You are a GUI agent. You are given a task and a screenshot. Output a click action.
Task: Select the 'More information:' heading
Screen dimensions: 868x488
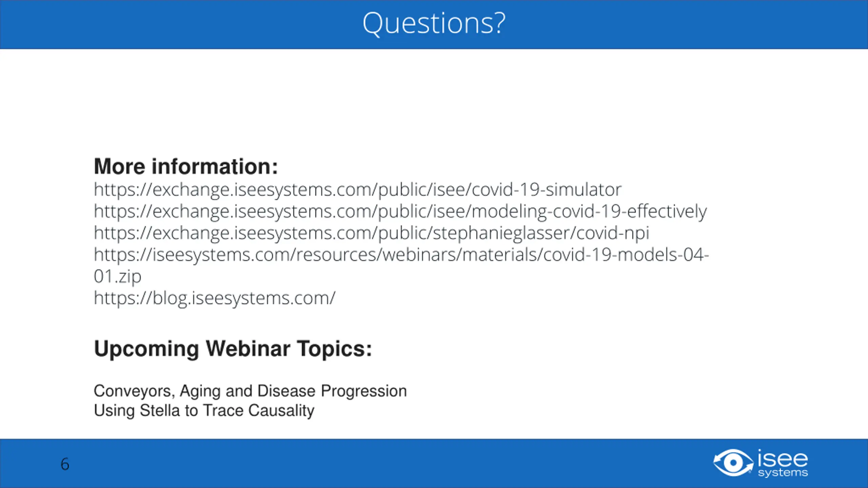click(x=186, y=167)
